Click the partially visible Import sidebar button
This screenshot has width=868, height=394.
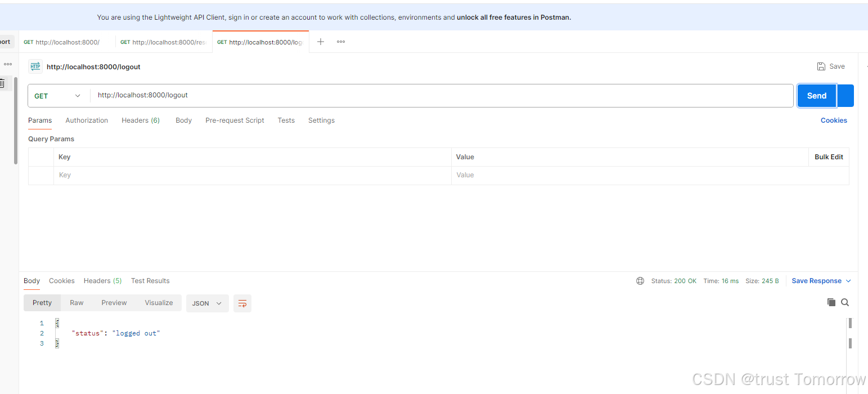7,42
